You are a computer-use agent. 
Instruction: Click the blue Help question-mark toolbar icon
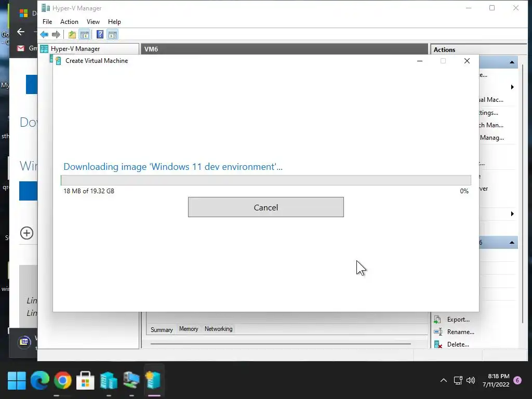coord(100,34)
